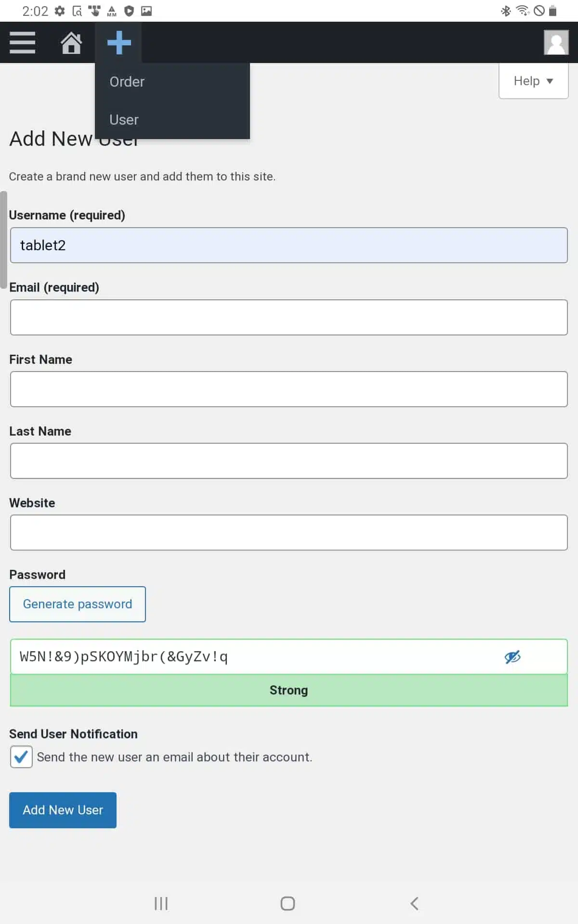Select Order from the New menu
Screen dimensions: 578x924
(x=127, y=82)
